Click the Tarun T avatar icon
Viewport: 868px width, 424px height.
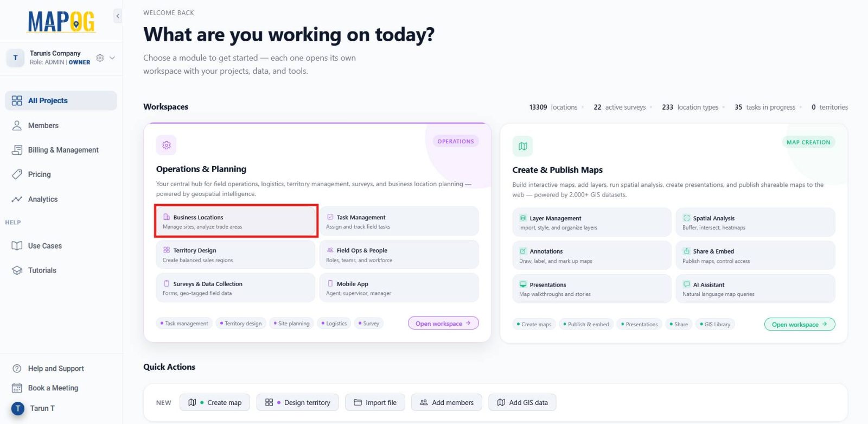tap(18, 408)
